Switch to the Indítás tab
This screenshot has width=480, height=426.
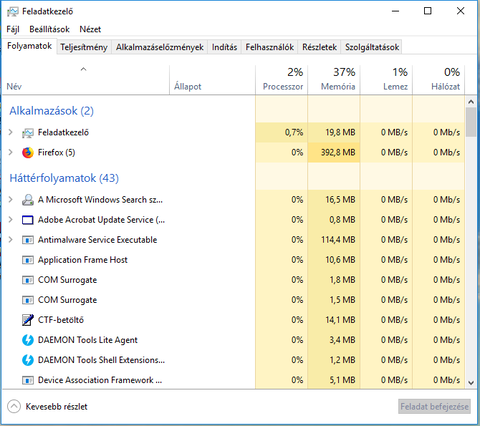click(224, 47)
